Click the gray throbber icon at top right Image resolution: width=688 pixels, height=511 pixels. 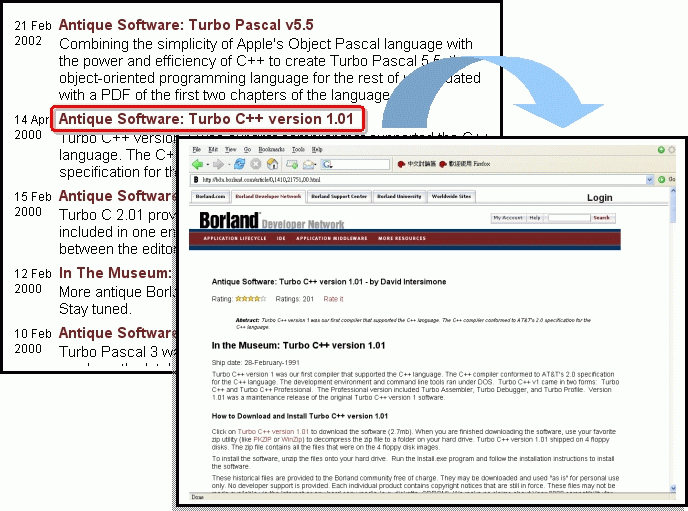[x=671, y=150]
